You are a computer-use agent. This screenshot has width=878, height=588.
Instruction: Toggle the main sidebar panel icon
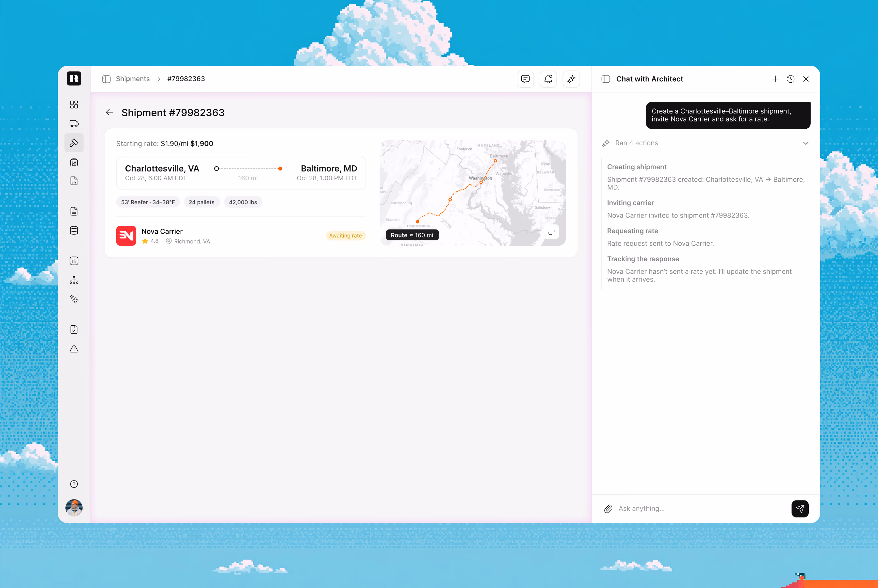106,79
